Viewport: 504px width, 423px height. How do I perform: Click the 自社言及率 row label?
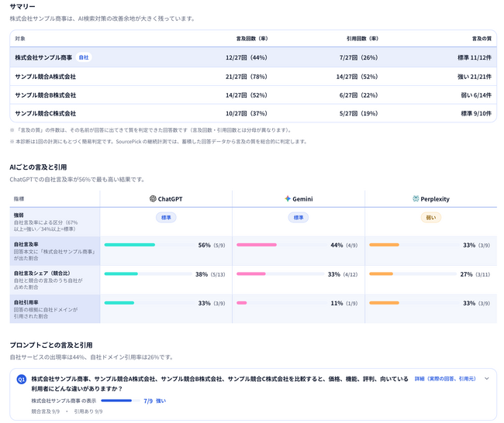pos(26,244)
